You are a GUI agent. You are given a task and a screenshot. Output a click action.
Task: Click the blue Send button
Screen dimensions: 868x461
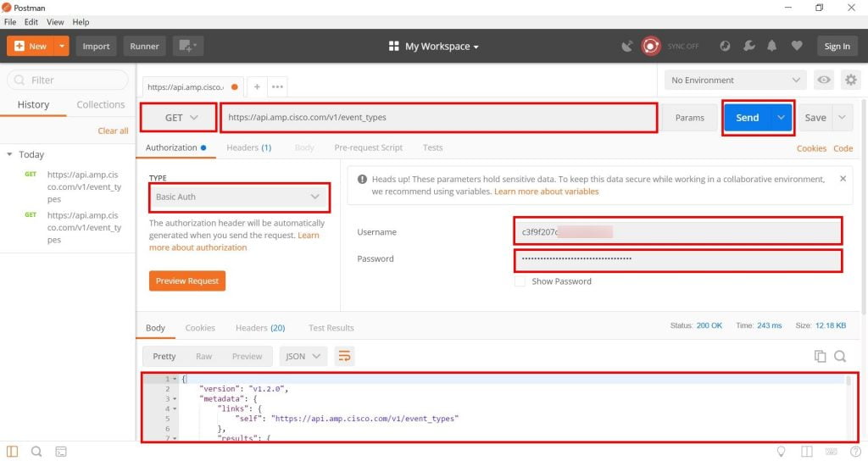click(x=748, y=117)
